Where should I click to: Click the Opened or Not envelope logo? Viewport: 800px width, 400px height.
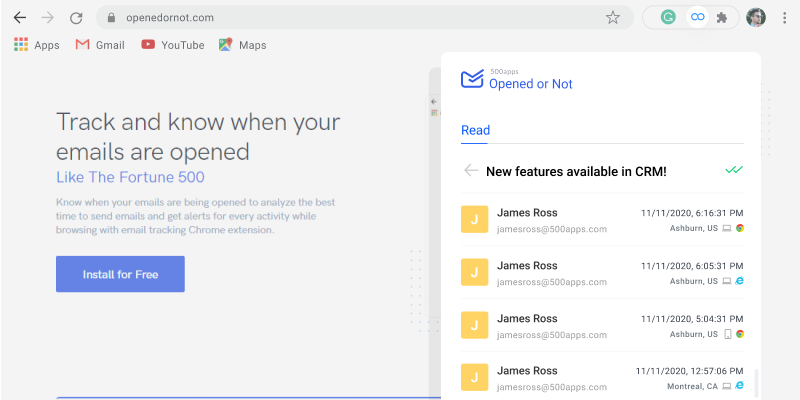click(472, 79)
